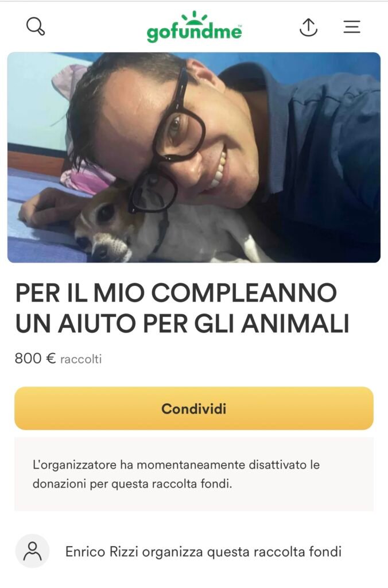Viewport: 388px width, 588px height.
Task: Click the gofundme logo
Action: point(194,27)
